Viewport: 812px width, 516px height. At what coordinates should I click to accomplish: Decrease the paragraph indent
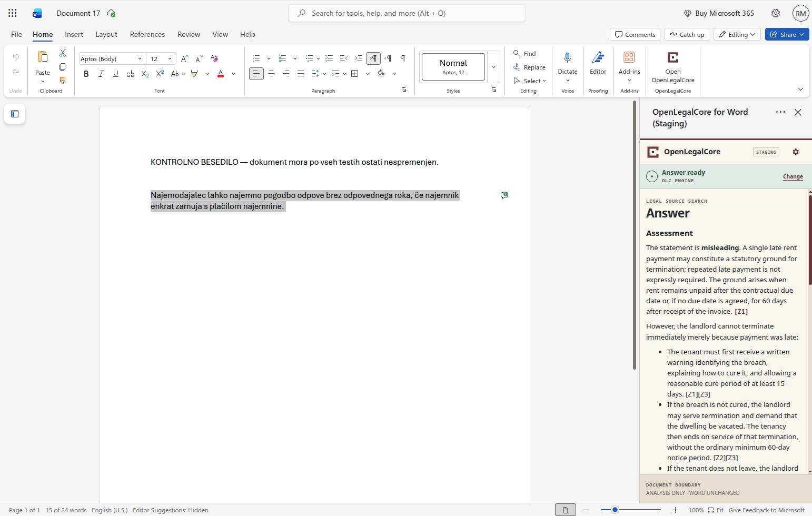click(344, 58)
